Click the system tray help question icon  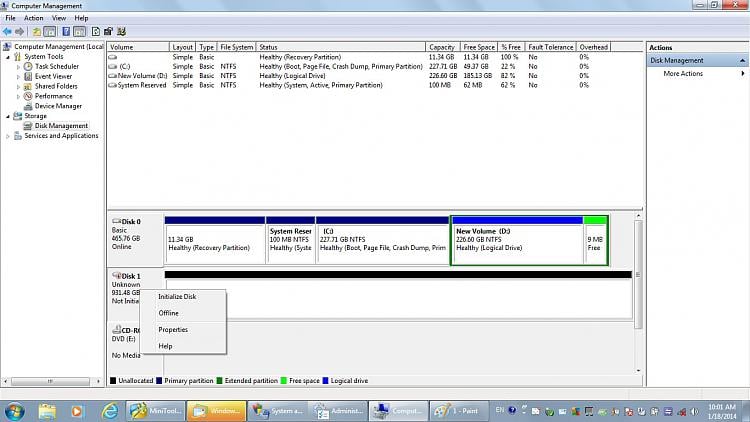pos(512,410)
